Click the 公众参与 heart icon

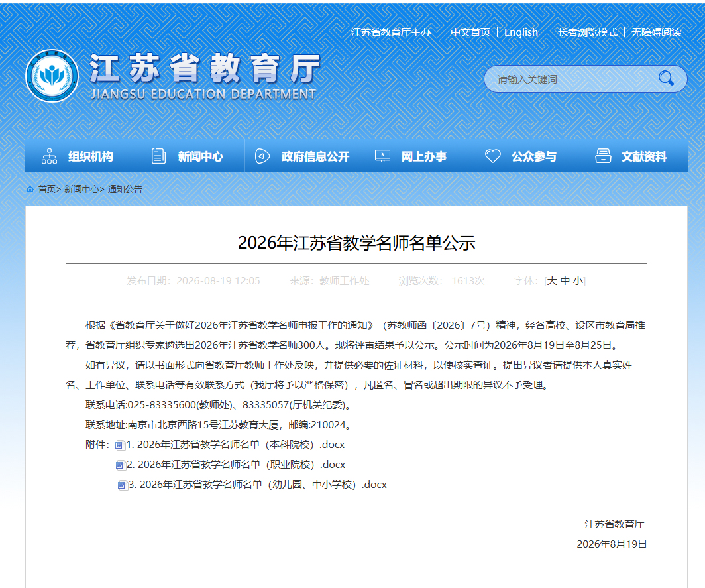coord(493,156)
